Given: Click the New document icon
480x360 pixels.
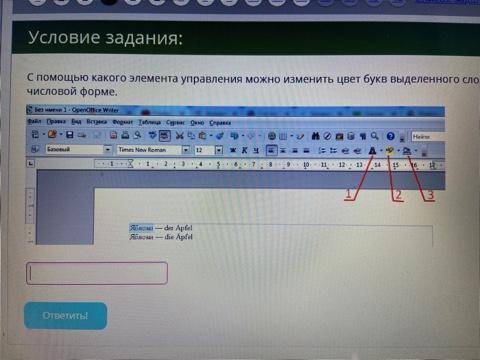Looking at the screenshot, I should (35, 135).
